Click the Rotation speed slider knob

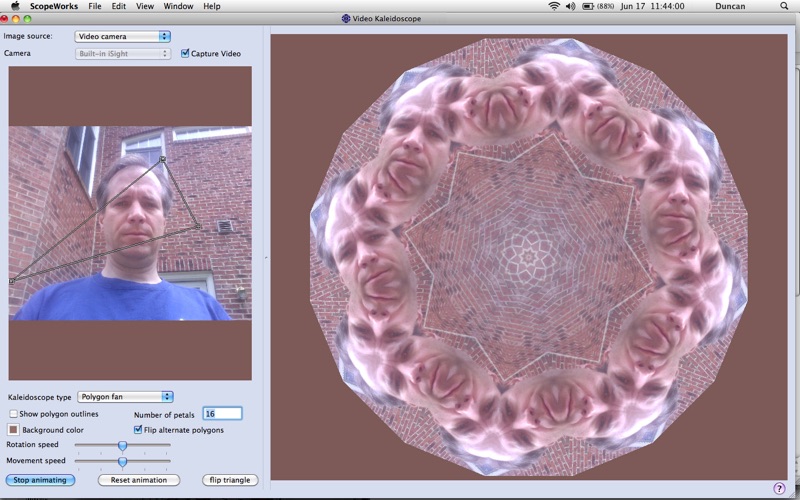[x=122, y=445]
